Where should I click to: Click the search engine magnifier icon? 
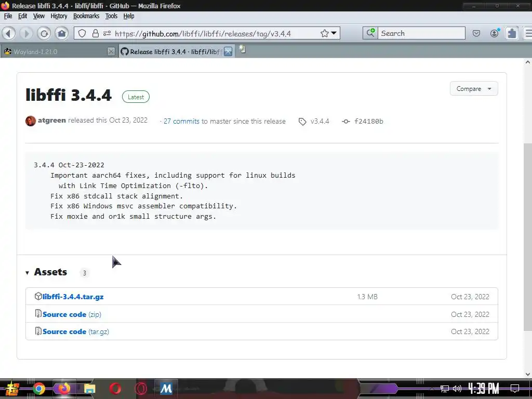tap(370, 33)
